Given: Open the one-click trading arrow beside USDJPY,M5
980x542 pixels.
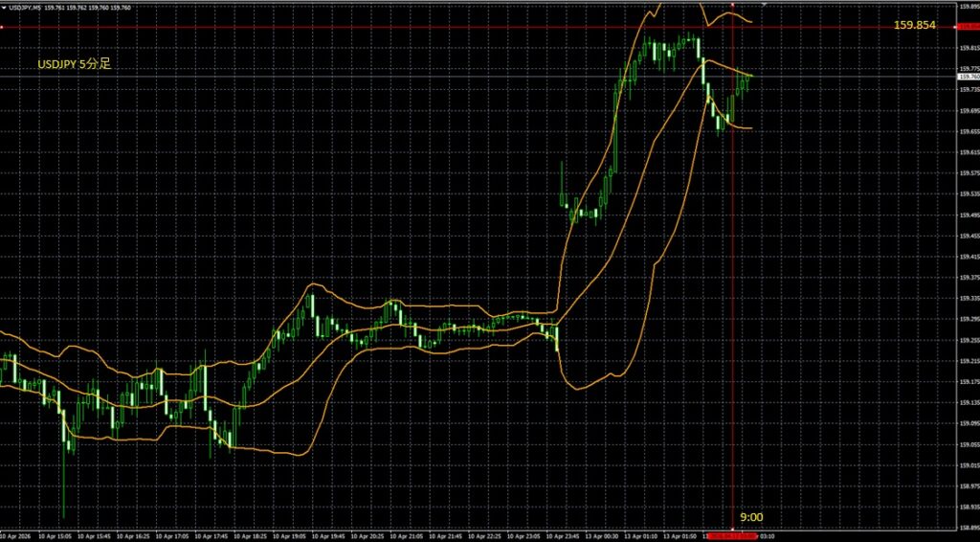Looking at the screenshot, I should point(4,8).
